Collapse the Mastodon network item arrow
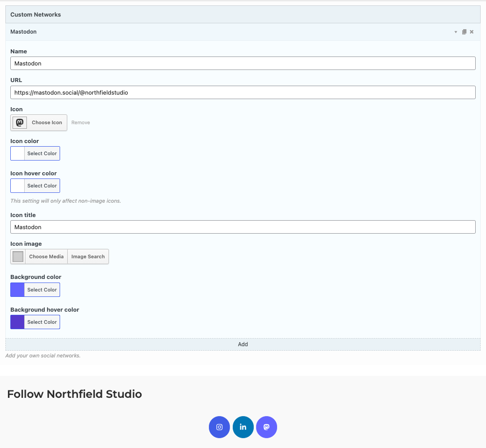This screenshot has height=448, width=486. (456, 32)
